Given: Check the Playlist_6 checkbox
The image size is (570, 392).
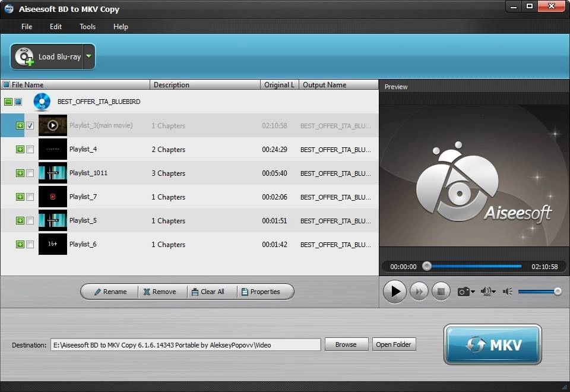Looking at the screenshot, I should 30,244.
